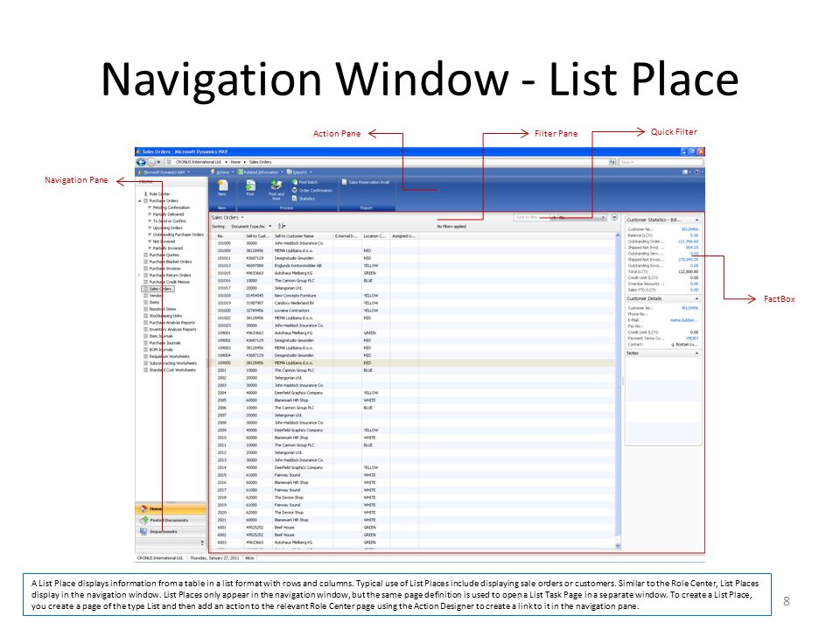This screenshot has width=840, height=630.
Task: Click the Customer No. link in Customer Statistics
Action: 689,229
